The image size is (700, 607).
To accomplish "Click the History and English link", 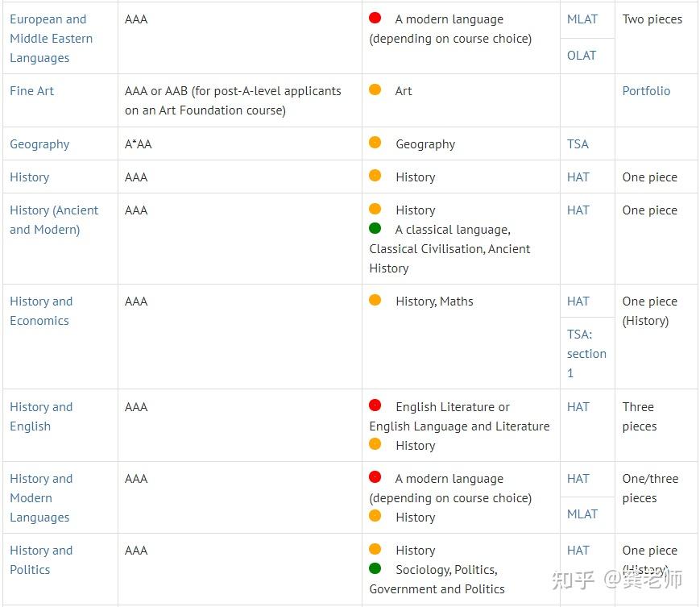I will 41,417.
